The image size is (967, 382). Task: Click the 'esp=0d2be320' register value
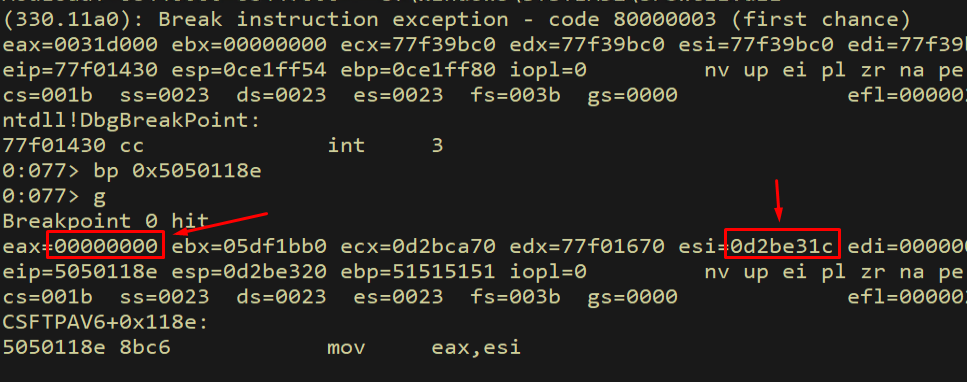[x=249, y=272]
